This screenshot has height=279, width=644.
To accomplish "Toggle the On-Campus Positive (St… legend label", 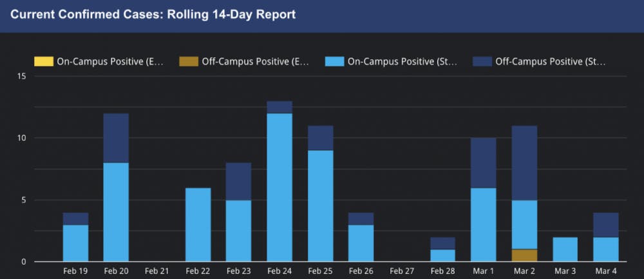I will tap(402, 62).
